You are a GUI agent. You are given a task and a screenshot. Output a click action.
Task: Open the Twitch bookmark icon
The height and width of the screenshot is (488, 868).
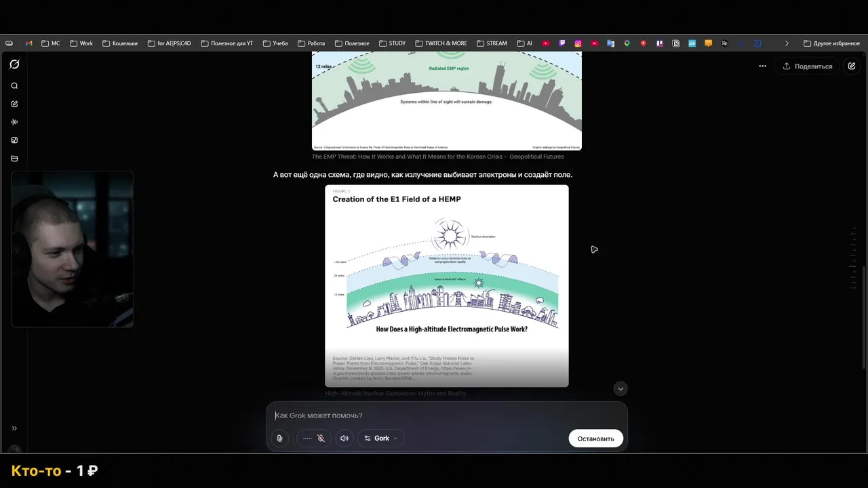point(562,43)
